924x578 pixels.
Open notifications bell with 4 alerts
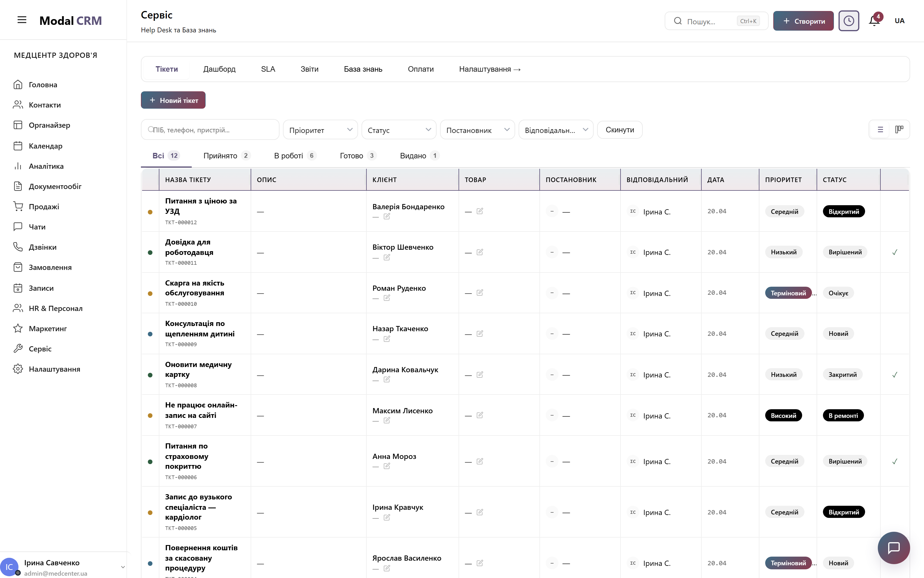(x=874, y=21)
